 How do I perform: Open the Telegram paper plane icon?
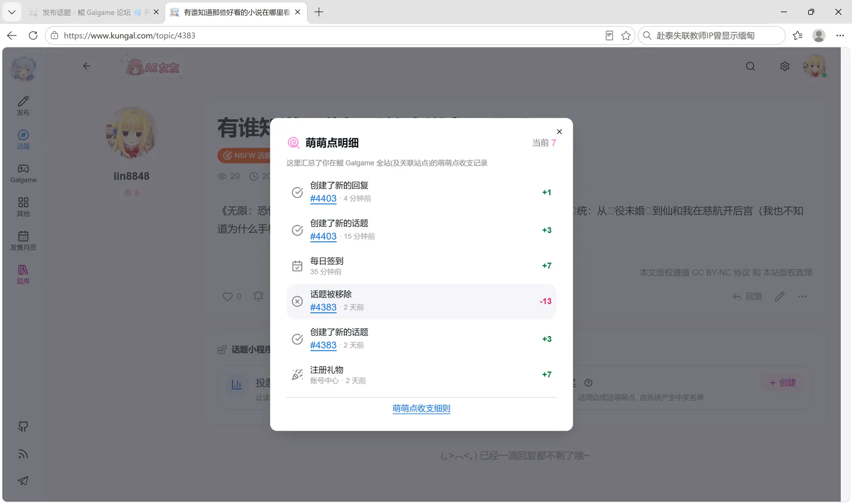(x=23, y=481)
